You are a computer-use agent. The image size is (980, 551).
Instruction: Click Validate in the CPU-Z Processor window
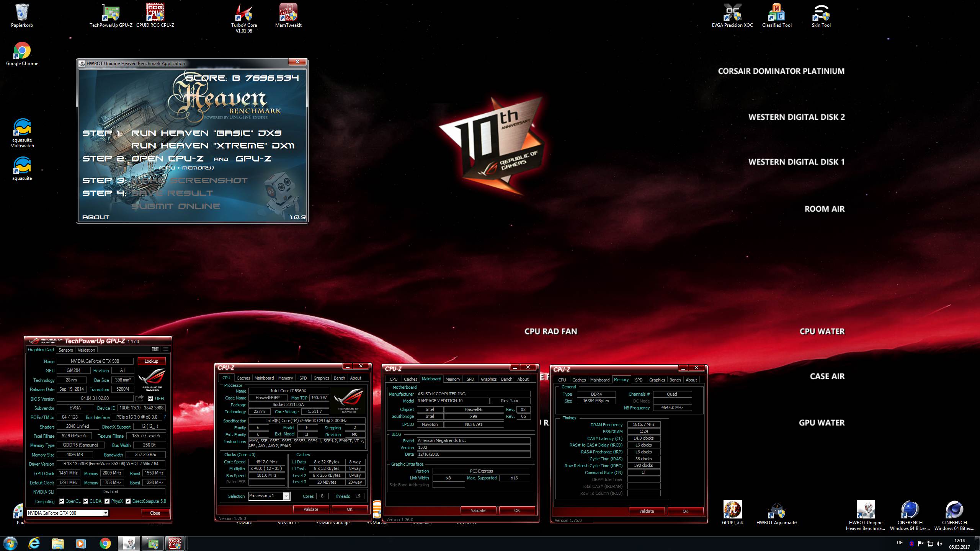point(311,509)
